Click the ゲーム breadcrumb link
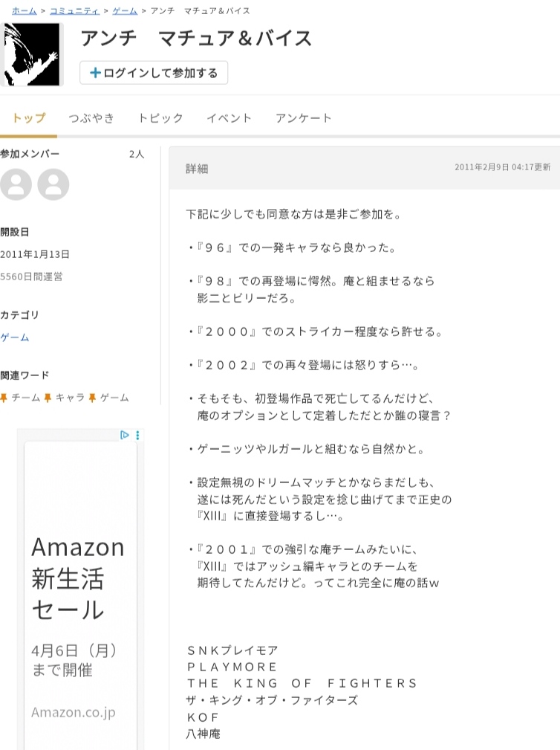This screenshot has height=750, width=560. click(x=125, y=11)
